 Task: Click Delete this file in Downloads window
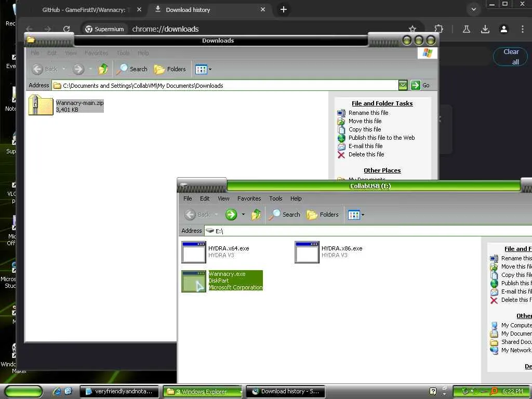point(366,154)
